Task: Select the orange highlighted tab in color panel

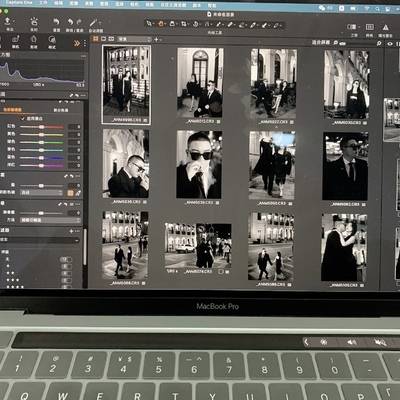Action: pos(13,109)
